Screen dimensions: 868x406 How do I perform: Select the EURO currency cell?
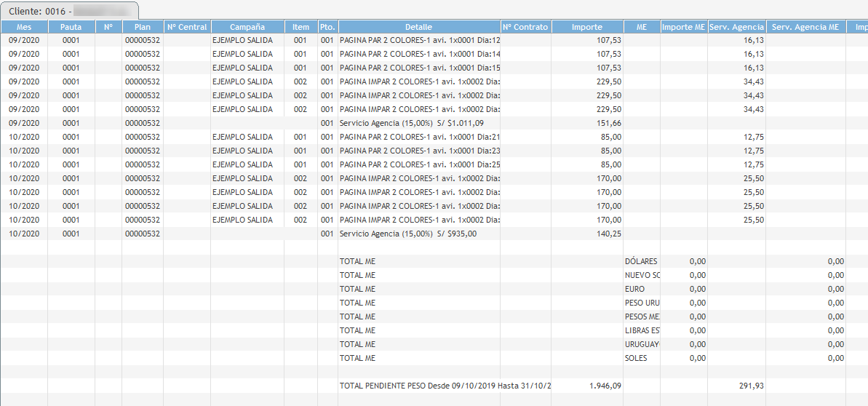635,290
